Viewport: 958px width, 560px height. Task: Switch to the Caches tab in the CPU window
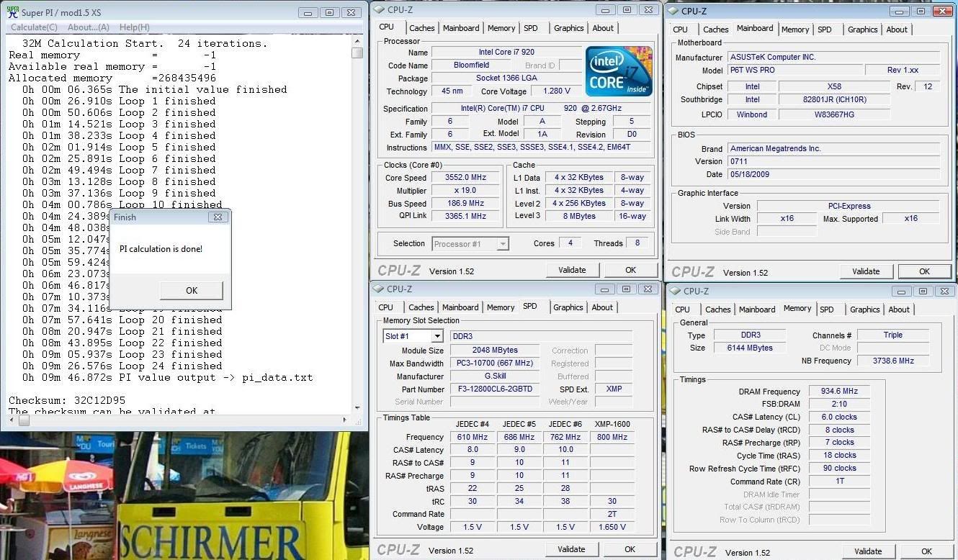point(421,28)
